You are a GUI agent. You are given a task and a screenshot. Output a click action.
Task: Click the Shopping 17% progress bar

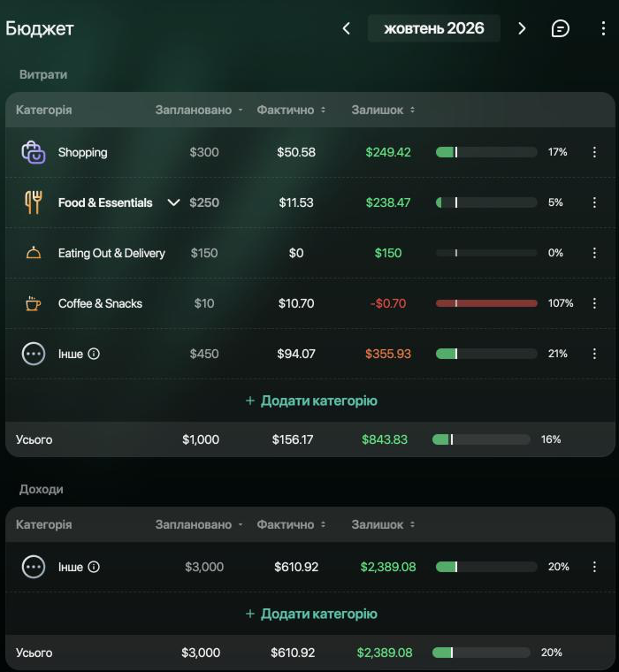click(x=486, y=152)
